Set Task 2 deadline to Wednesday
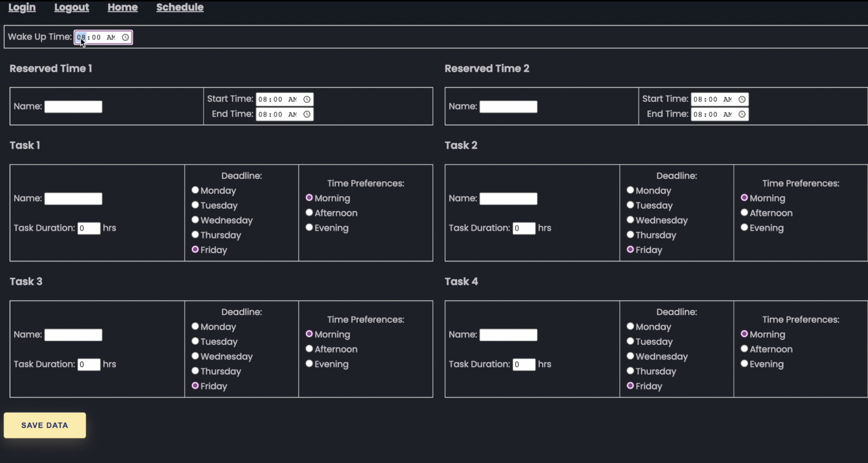The height and width of the screenshot is (463, 868). coord(630,220)
